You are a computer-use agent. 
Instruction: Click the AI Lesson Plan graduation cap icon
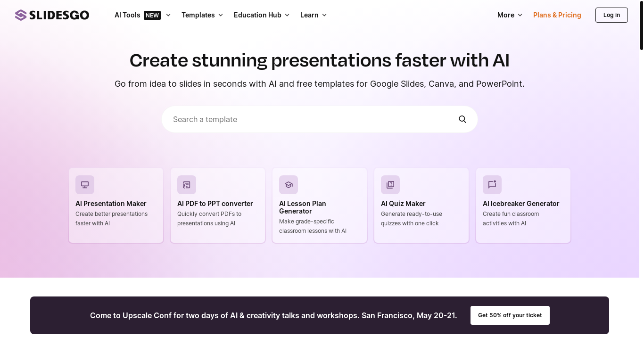[x=289, y=185]
